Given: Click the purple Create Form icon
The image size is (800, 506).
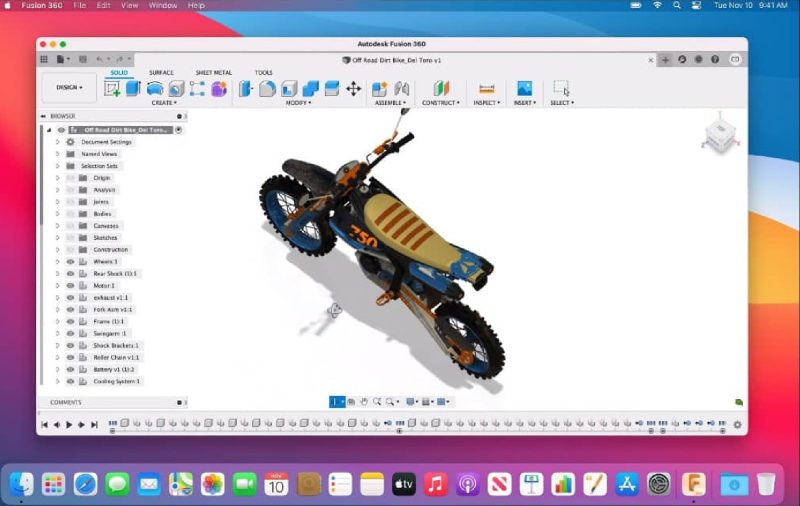Looking at the screenshot, I should pos(219,89).
